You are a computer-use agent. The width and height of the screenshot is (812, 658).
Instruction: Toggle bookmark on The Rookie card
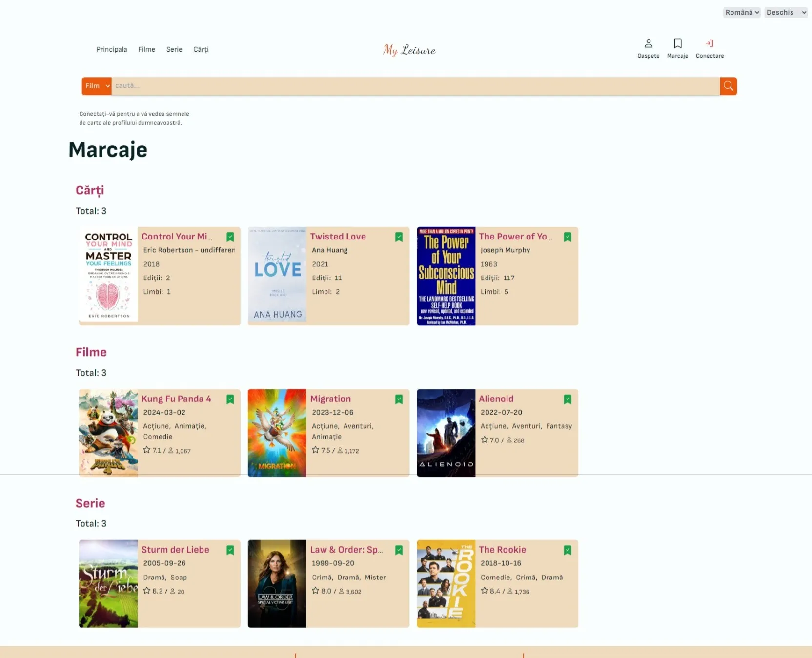pos(568,550)
